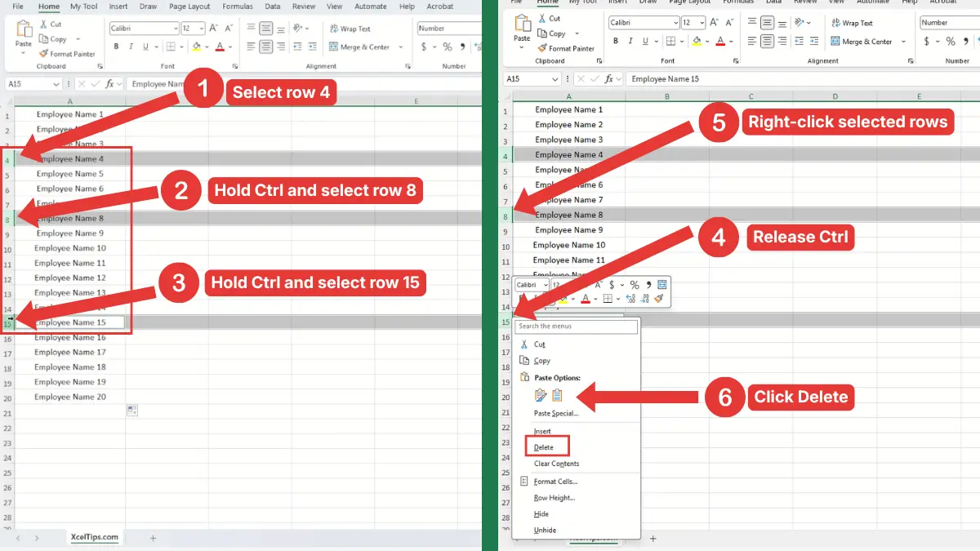Viewport: 980px width, 551px height.
Task: Open Page Layout tab in left window
Action: (189, 7)
